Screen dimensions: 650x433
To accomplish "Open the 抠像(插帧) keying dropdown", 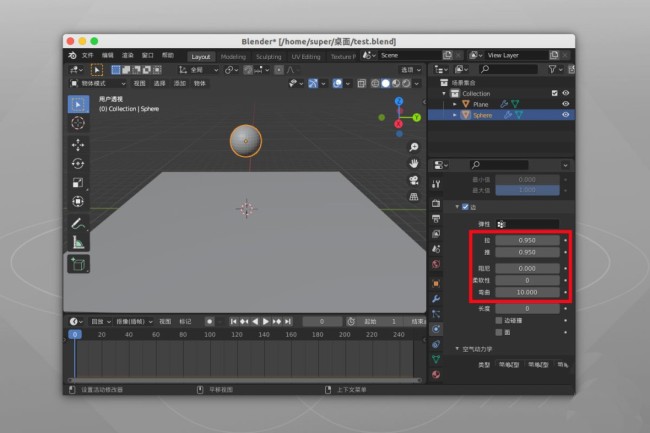I will coord(134,322).
